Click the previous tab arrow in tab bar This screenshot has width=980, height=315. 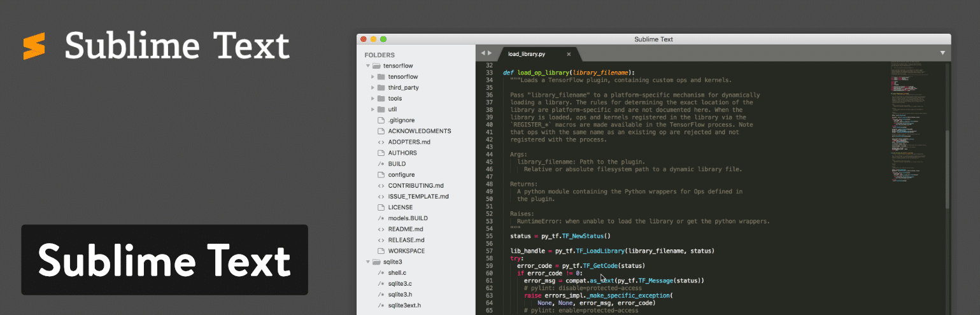[x=483, y=53]
